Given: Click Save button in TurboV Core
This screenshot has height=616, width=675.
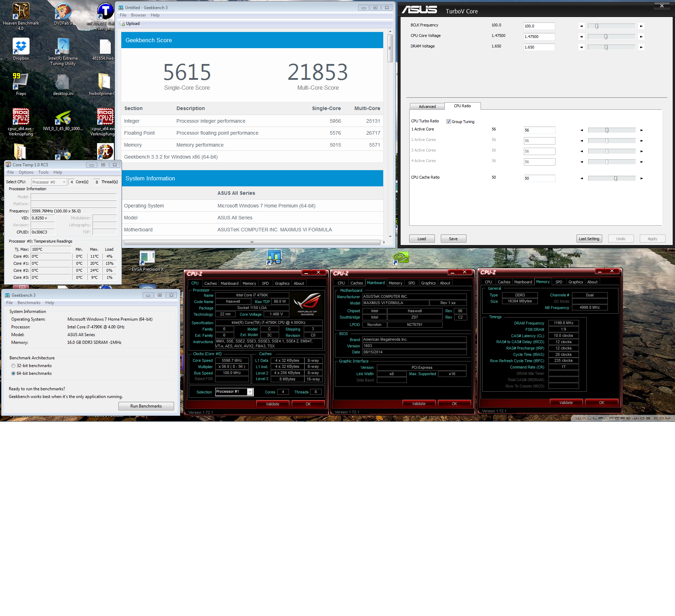Looking at the screenshot, I should pyautogui.click(x=454, y=239).
